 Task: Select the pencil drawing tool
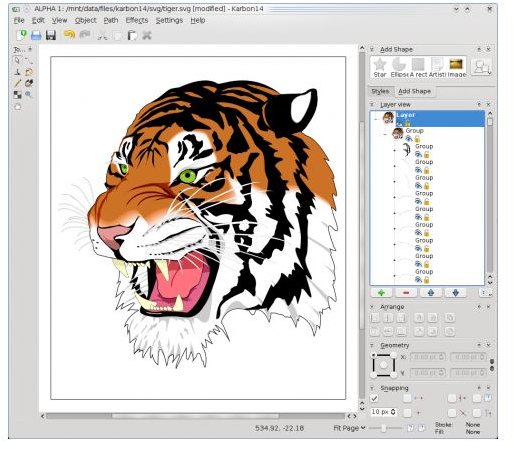pyautogui.click(x=17, y=83)
